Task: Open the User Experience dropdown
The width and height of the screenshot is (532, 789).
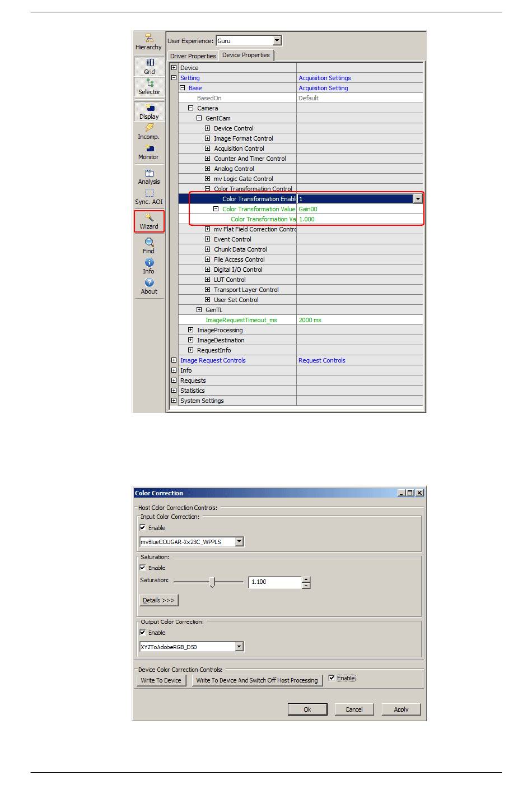Action: click(277, 41)
